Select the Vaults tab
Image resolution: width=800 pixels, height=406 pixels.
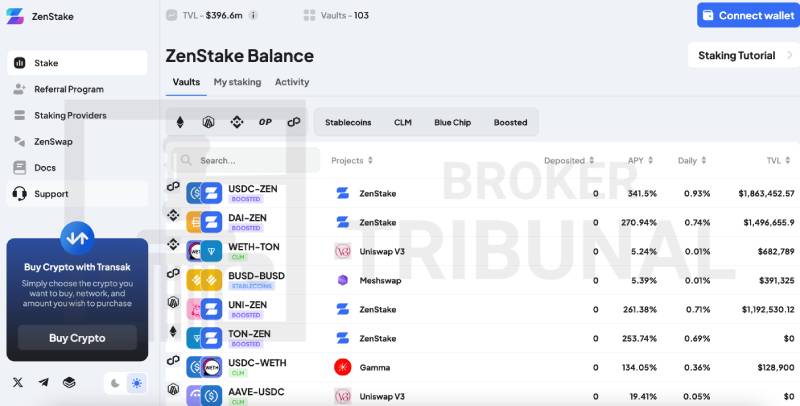(x=186, y=82)
